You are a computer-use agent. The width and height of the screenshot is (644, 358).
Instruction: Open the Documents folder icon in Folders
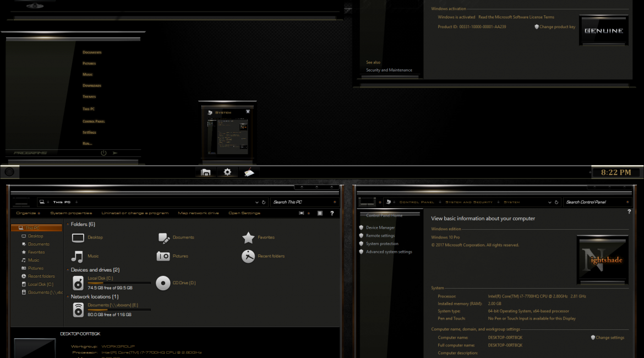164,237
